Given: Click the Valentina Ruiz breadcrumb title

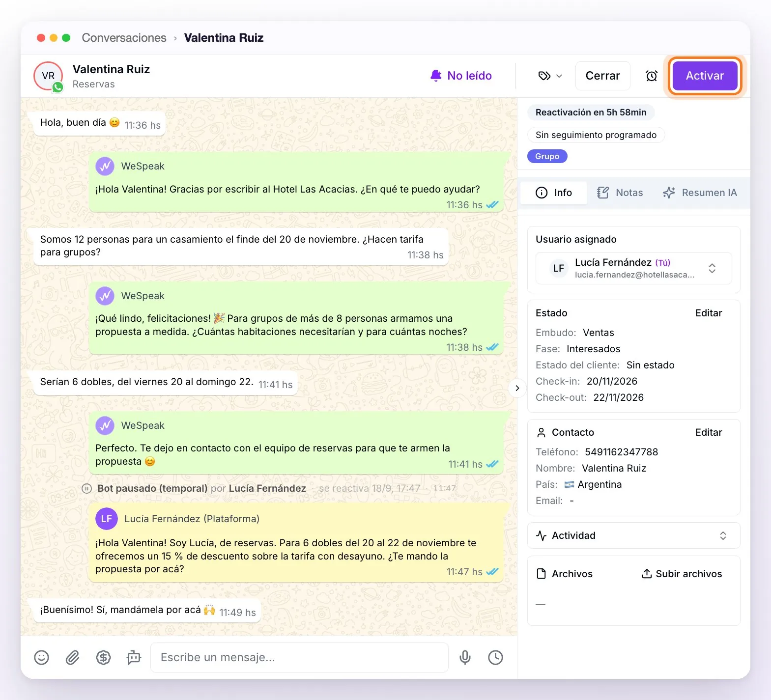Looking at the screenshot, I should [224, 38].
